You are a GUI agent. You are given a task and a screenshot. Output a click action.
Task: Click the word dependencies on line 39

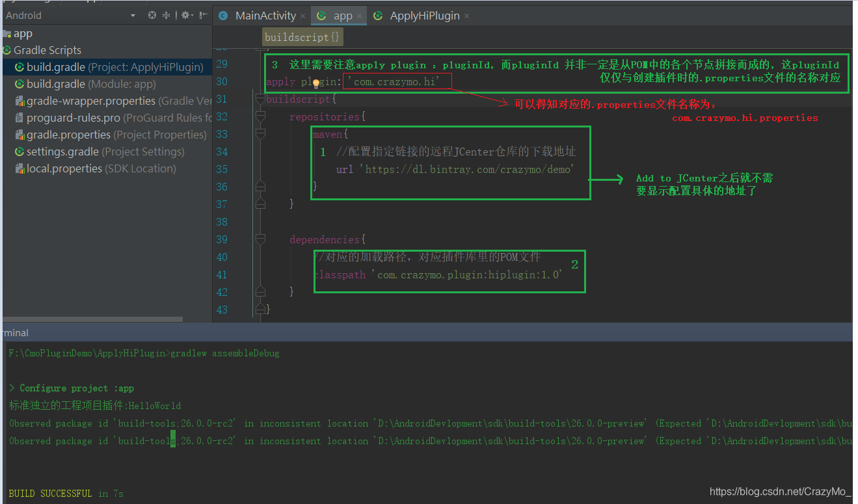pyautogui.click(x=325, y=239)
